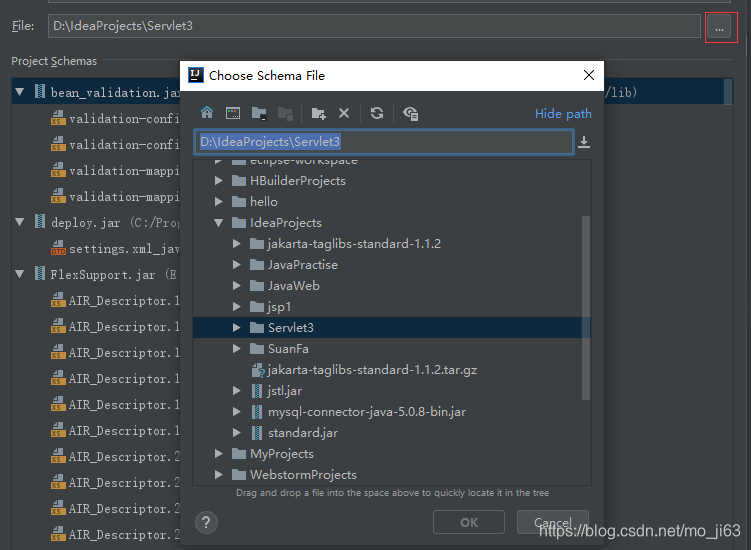Click the HBuilderProjects folder icon
The image size is (751, 550).
point(239,181)
